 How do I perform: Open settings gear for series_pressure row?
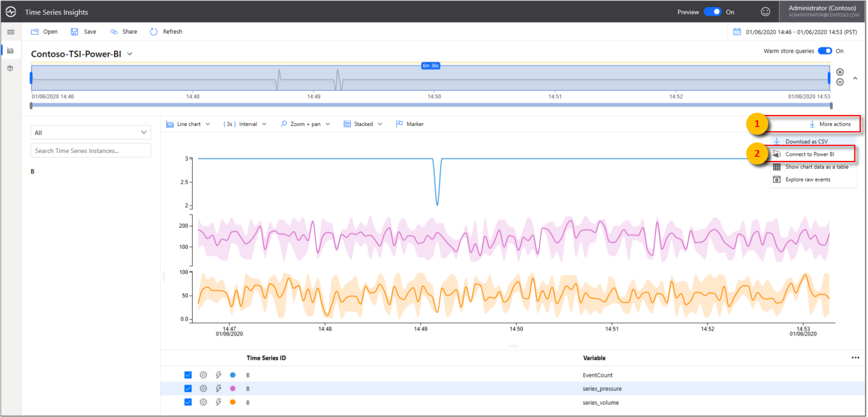pos(204,389)
